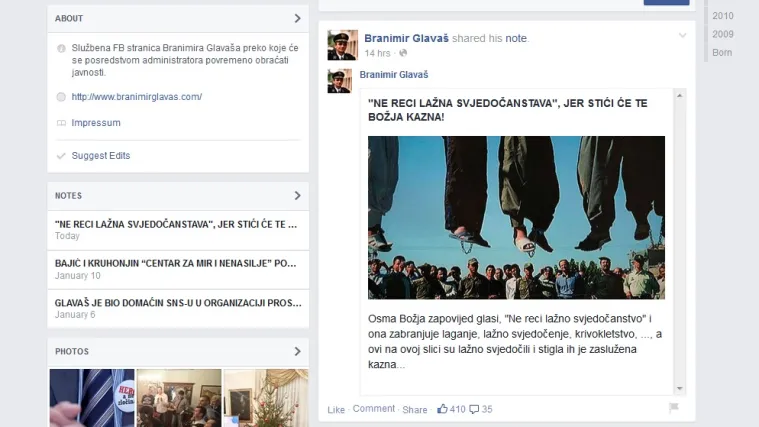Open the branimirglavas.com website link

[137, 97]
